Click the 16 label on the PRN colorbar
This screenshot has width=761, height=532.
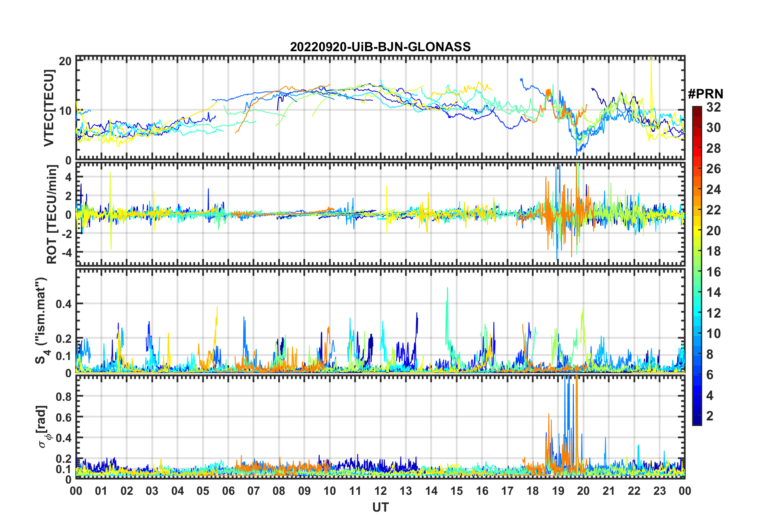pos(713,272)
